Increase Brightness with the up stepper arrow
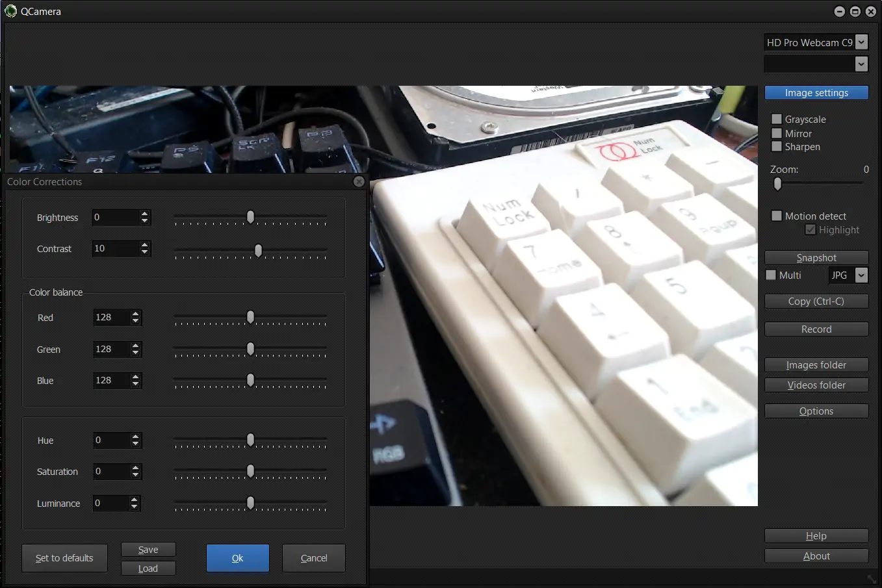882x588 pixels. point(145,214)
